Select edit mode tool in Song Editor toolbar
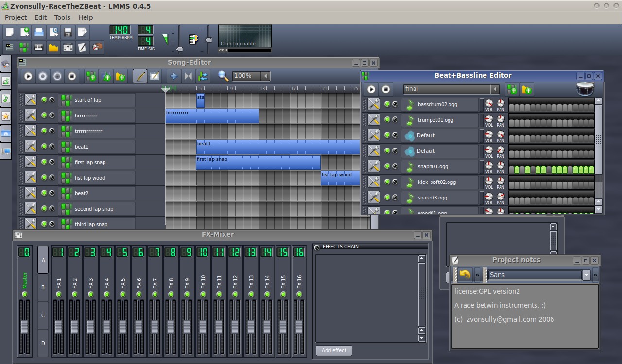The width and height of the screenshot is (622, 364). coord(154,76)
